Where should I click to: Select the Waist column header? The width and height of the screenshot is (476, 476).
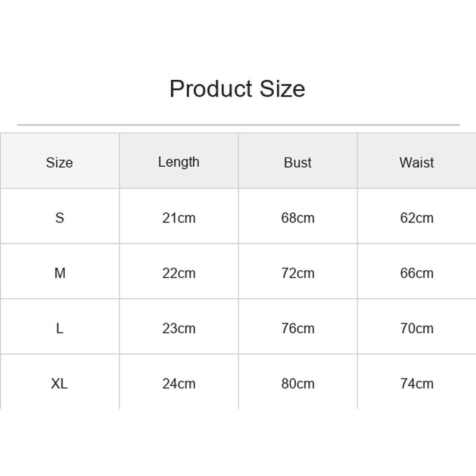pos(416,162)
